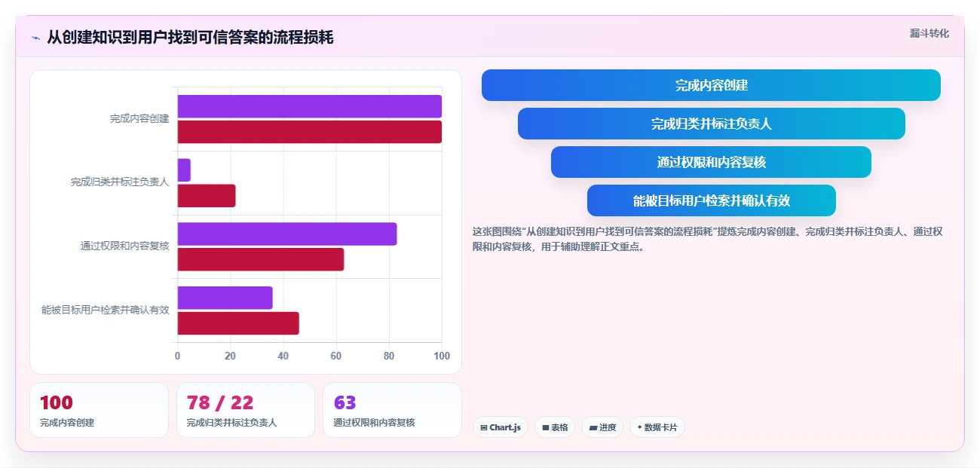Click the x-axis tick label 40

coord(283,356)
